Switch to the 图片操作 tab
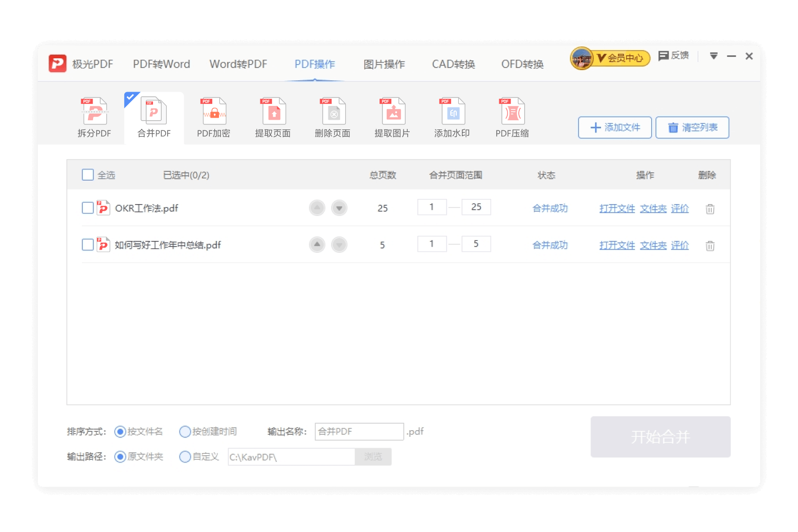This screenshot has height=532, width=798. click(384, 64)
